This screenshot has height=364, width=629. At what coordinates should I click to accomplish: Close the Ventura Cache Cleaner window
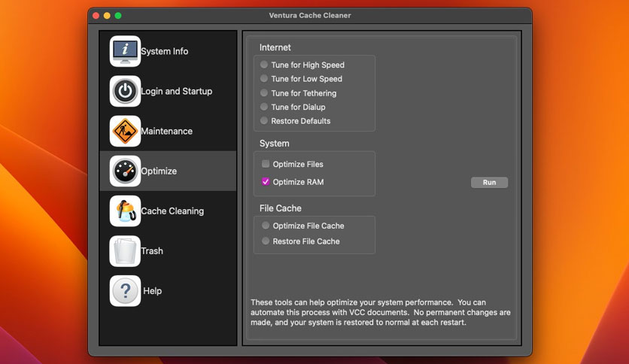96,16
